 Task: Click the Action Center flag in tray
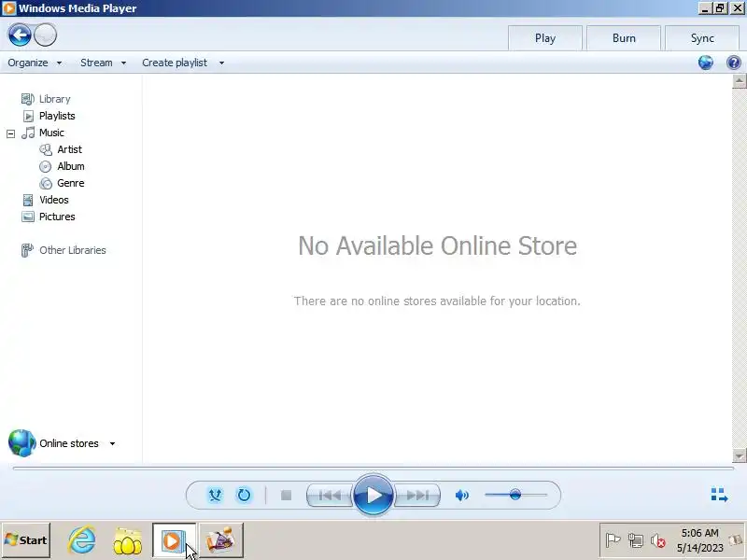(x=613, y=540)
